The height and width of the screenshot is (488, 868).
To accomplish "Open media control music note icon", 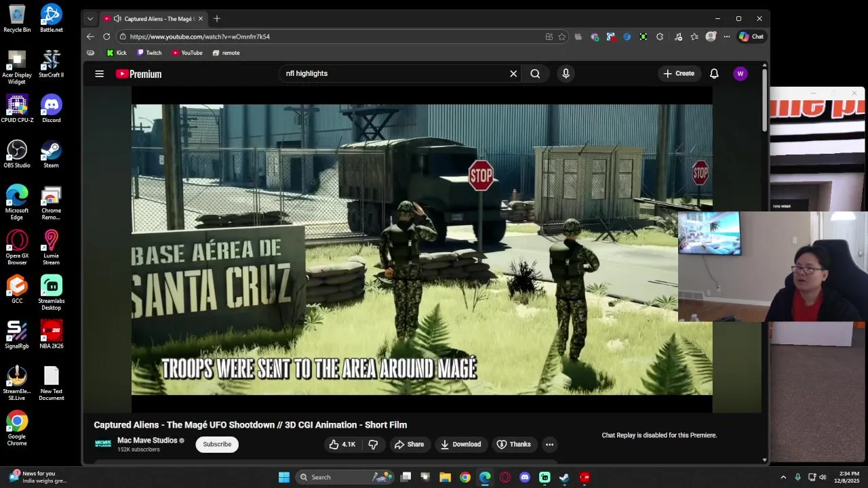I will tap(678, 37).
